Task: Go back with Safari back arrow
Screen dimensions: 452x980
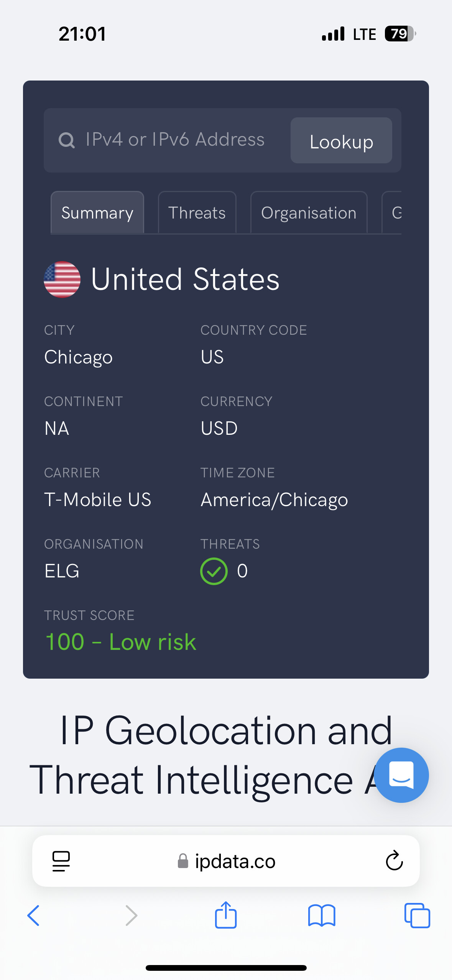Action: coord(33,916)
